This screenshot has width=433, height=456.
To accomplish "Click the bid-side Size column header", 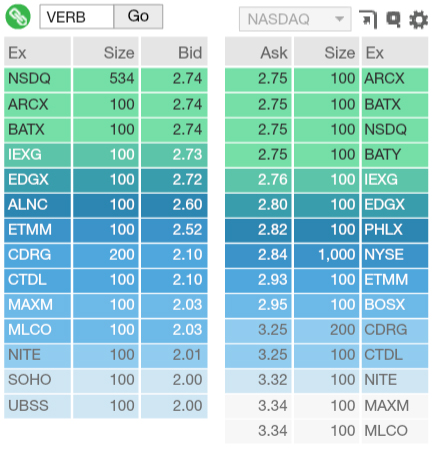I will 106,52.
